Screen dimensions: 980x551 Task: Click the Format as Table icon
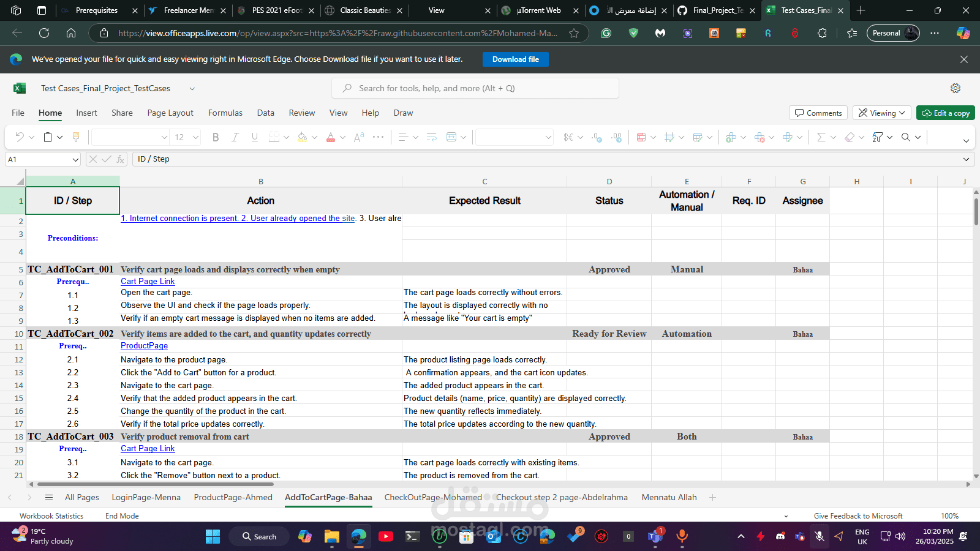point(698,137)
